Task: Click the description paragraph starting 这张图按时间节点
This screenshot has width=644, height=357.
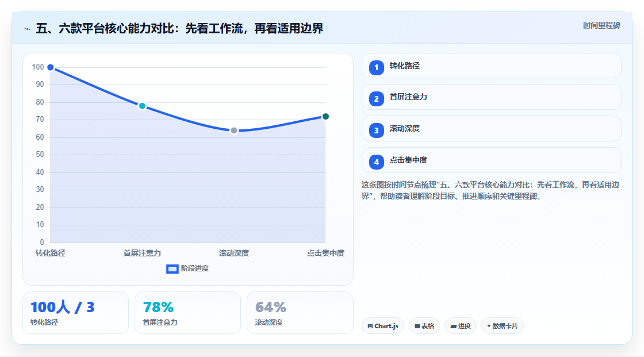Action: pyautogui.click(x=490, y=191)
